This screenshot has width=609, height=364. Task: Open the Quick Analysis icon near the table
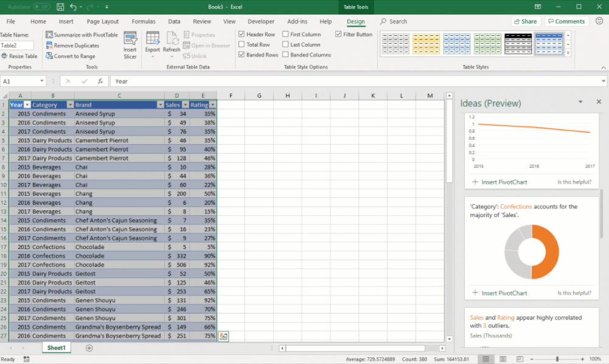pyautogui.click(x=223, y=335)
